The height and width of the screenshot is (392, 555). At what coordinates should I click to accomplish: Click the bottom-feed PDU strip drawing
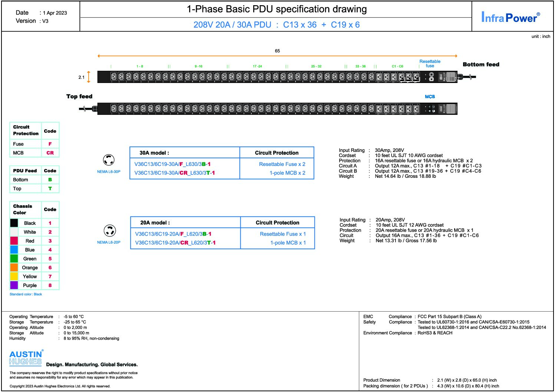pos(277,77)
